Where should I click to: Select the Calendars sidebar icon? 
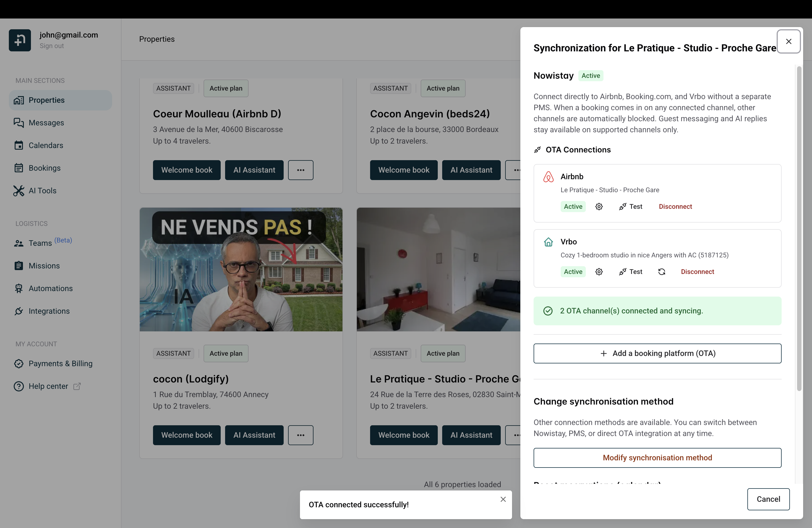click(19, 145)
